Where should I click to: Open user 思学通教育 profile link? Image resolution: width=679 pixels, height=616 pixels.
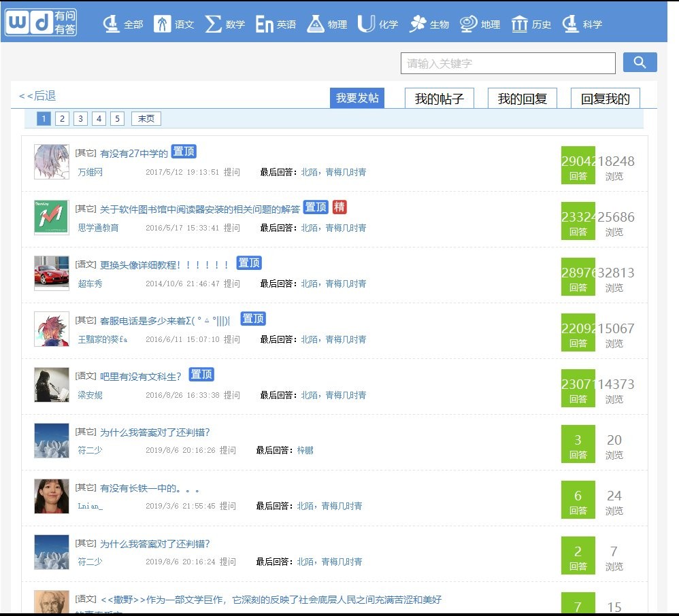point(98,228)
